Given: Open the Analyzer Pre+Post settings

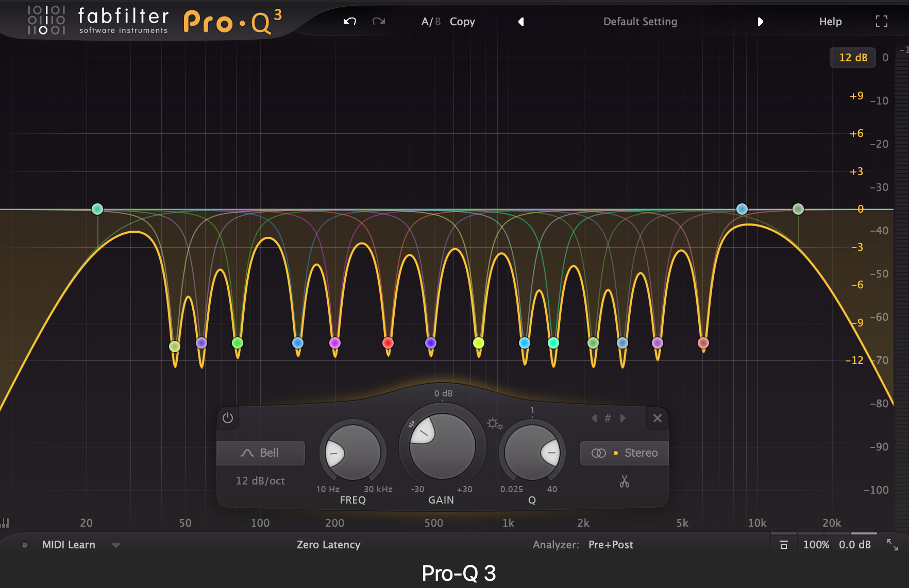Looking at the screenshot, I should tap(611, 545).
